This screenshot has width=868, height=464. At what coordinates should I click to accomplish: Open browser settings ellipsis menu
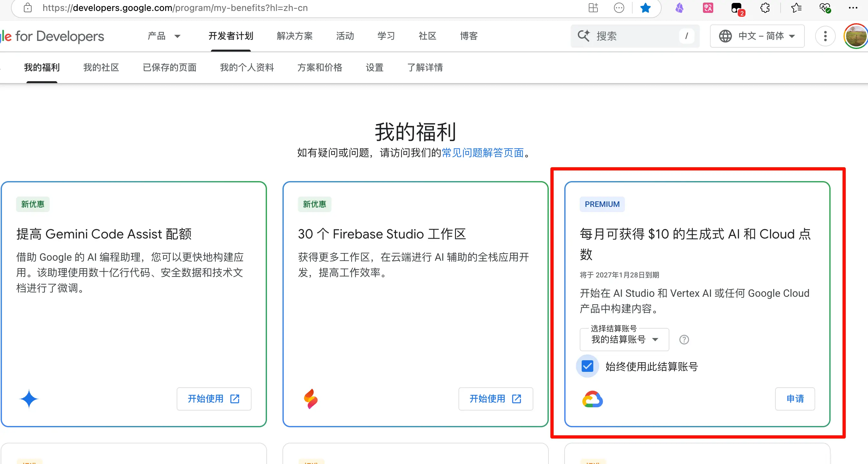point(853,8)
